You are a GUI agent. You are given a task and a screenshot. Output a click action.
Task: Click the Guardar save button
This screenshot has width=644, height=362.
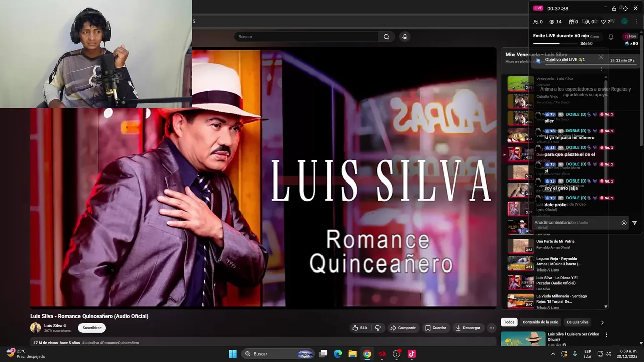[435, 328]
